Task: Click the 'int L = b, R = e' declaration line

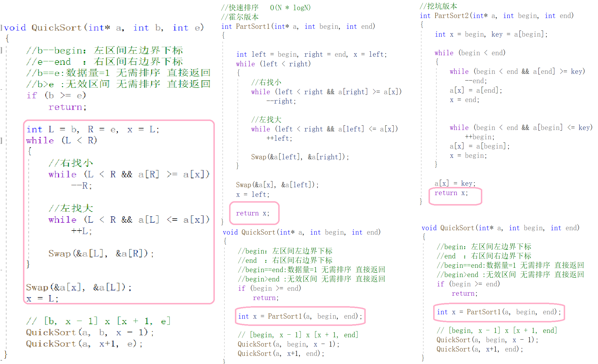Action: point(92,129)
